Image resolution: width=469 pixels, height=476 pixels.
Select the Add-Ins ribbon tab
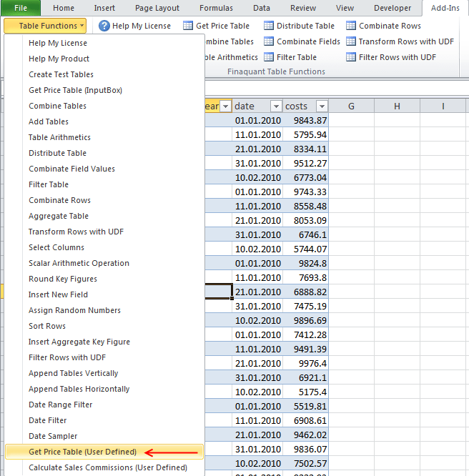445,8
